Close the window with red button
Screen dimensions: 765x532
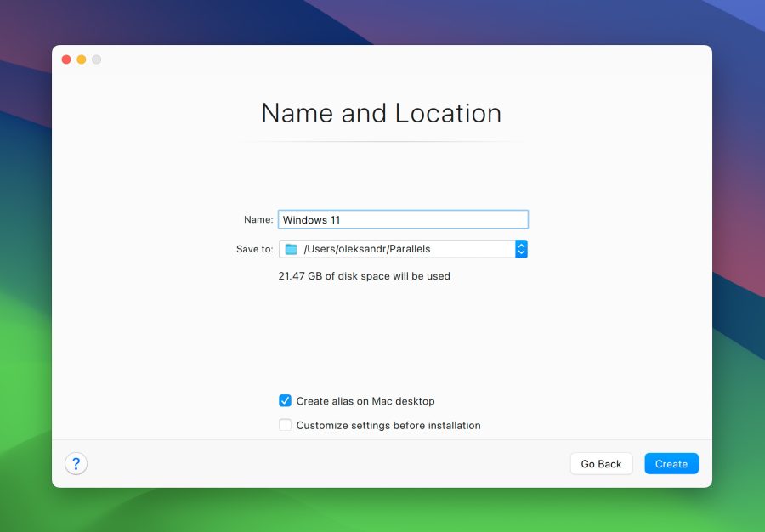tap(66, 59)
